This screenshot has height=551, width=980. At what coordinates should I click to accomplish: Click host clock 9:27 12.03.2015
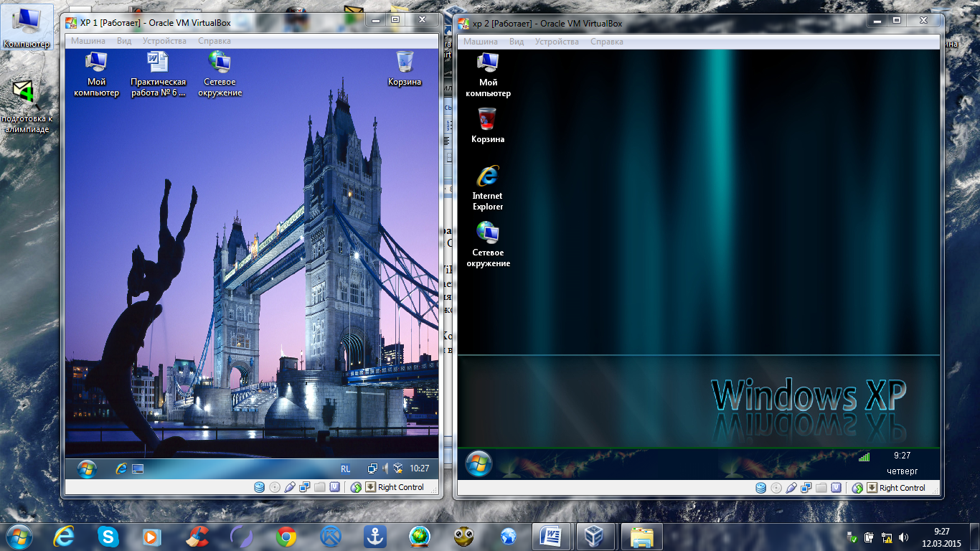click(941, 537)
